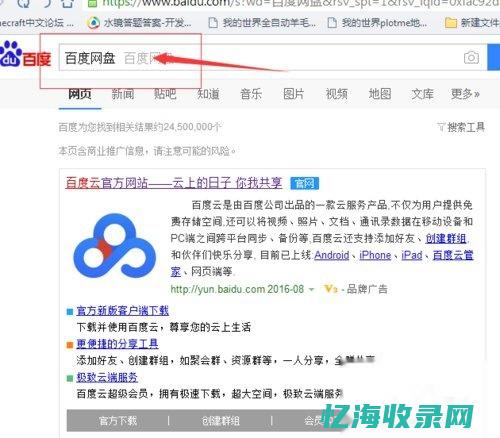Click the Baidu paw logo
The height and width of the screenshot is (438, 500).
(x=25, y=54)
